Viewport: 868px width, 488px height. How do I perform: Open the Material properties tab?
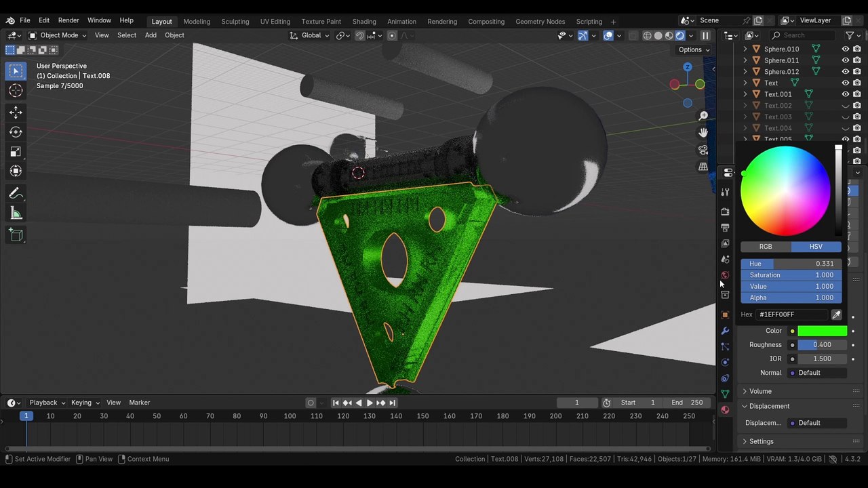725,410
